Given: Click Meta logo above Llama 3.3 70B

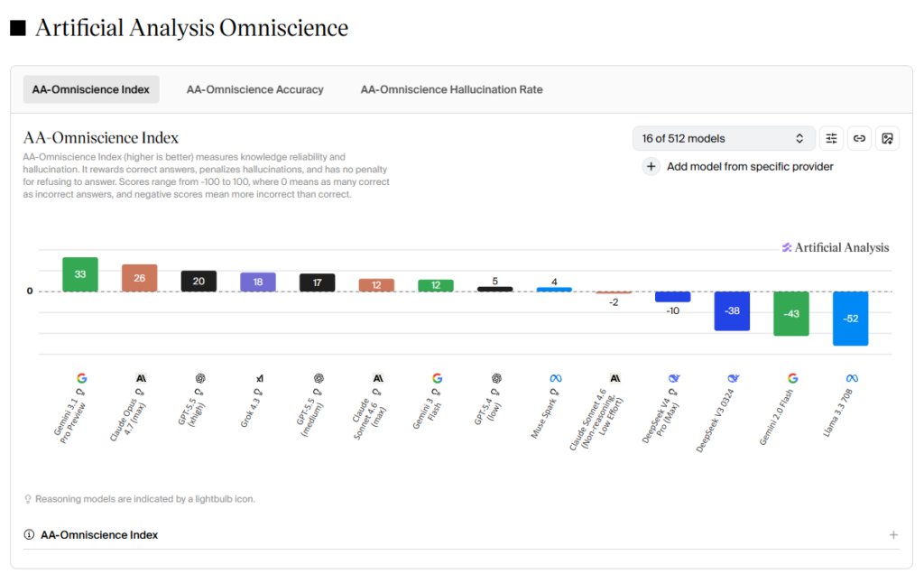Looking at the screenshot, I should click(852, 378).
